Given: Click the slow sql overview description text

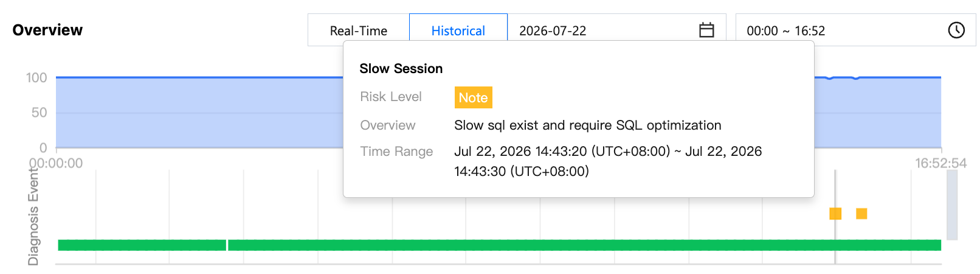Looking at the screenshot, I should (588, 125).
